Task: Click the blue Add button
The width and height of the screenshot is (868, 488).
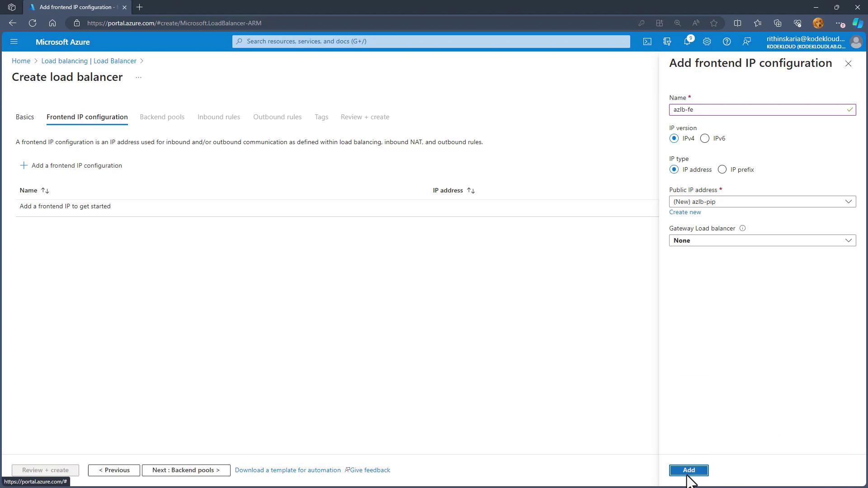Action: coord(689,470)
